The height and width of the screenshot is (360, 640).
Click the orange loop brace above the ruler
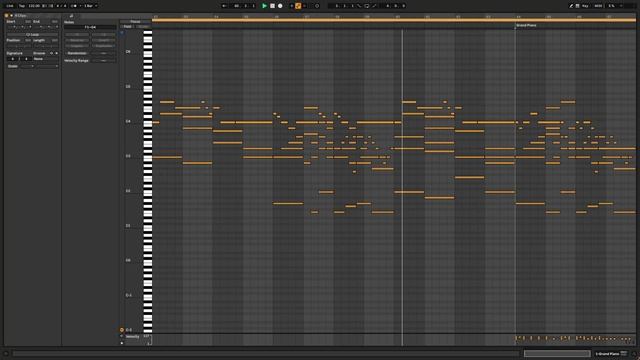tap(394, 20)
